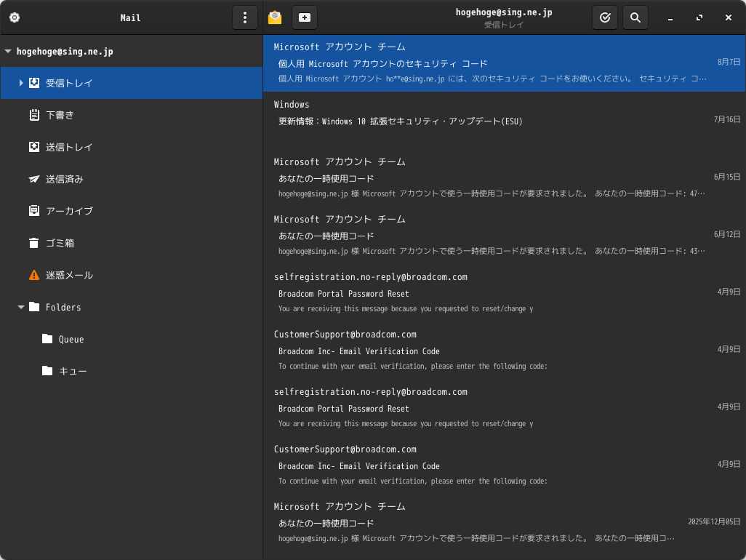Click the yellow envelope mail icon
This screenshot has width=746, height=560.
click(x=275, y=17)
